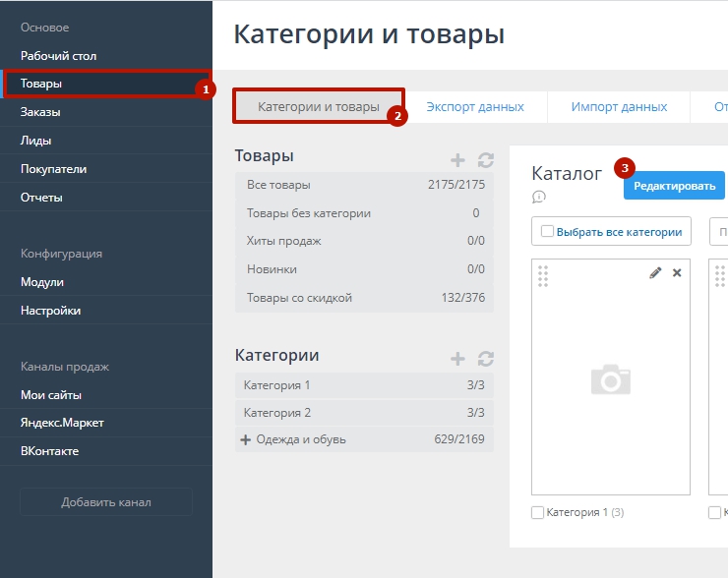Open Яндекс.Маркет sales channel
The height and width of the screenshot is (578, 728).
click(x=106, y=423)
